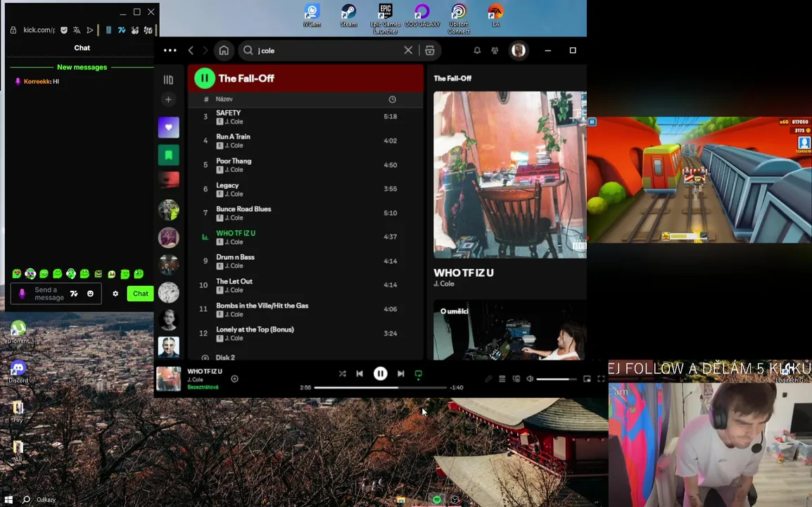
Task: Open Spotify notifications bell
Action: coord(477,50)
